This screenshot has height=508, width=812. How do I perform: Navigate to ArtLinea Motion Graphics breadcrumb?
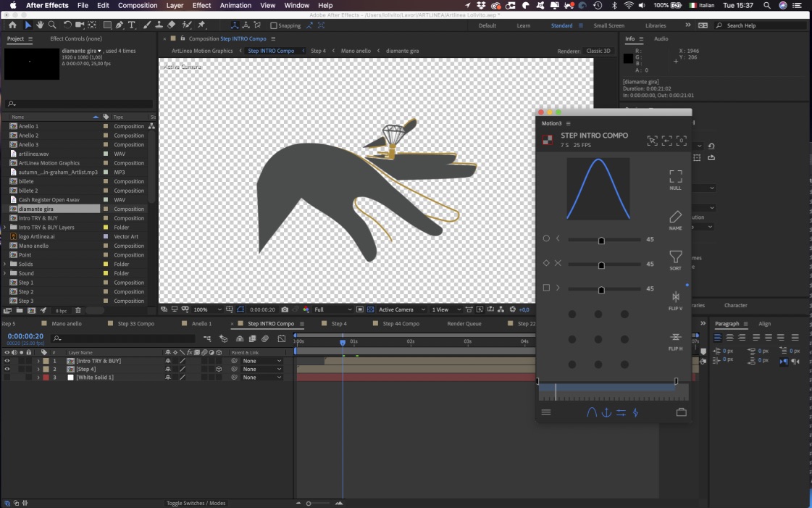click(202, 51)
